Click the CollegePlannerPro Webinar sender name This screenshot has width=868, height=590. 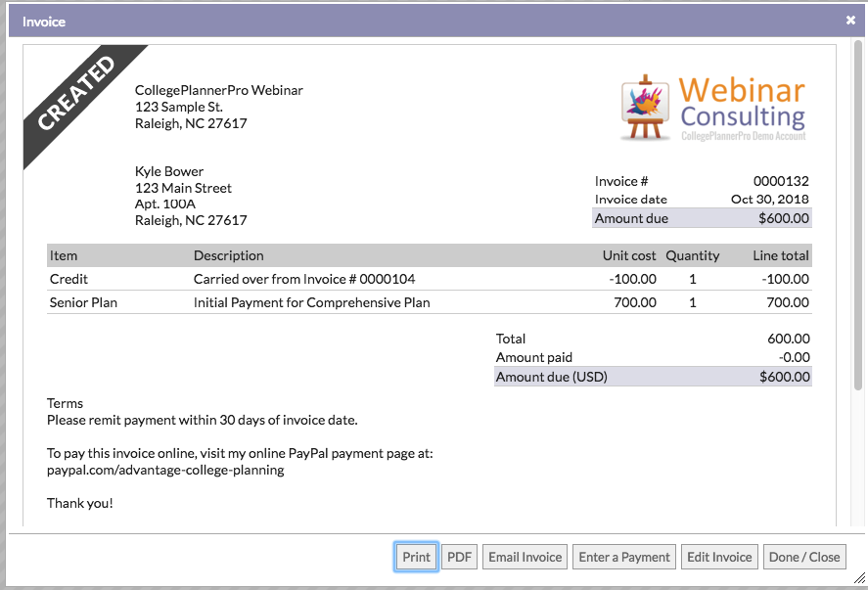point(218,90)
